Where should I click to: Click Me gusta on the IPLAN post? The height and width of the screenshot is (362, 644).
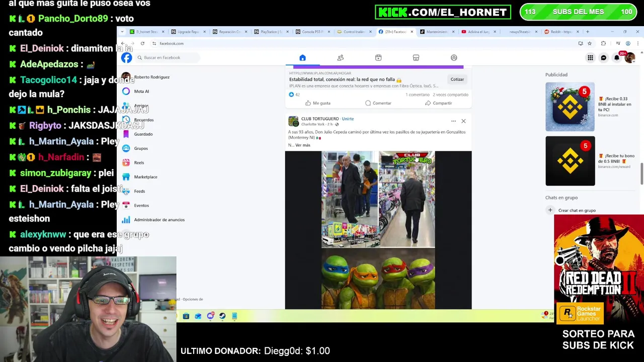coord(318,103)
